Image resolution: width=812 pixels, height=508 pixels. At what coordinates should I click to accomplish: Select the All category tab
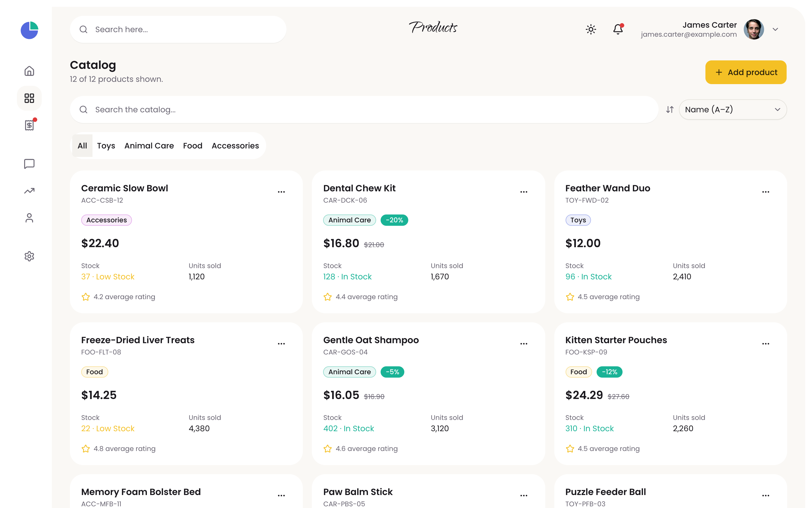(x=82, y=145)
